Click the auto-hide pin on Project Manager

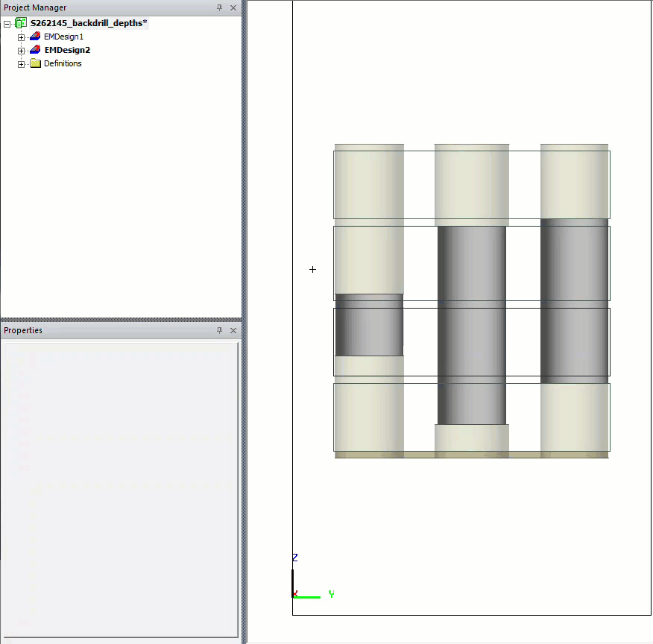[219, 7]
